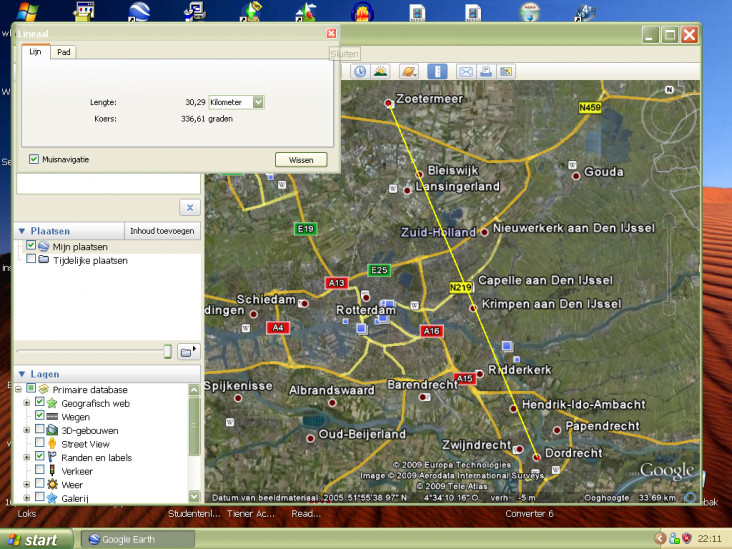Click the north N compass marker

pos(669,90)
